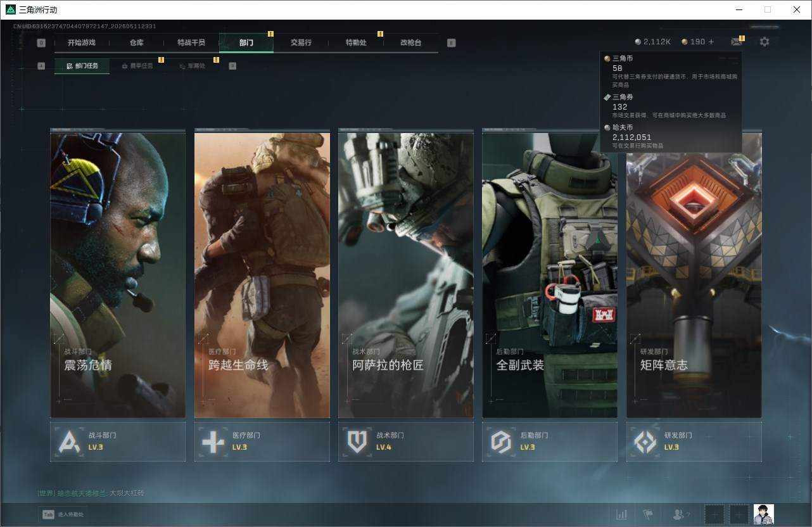Click the 研发部门 LV.3 button
The image size is (812, 527).
coord(694,441)
